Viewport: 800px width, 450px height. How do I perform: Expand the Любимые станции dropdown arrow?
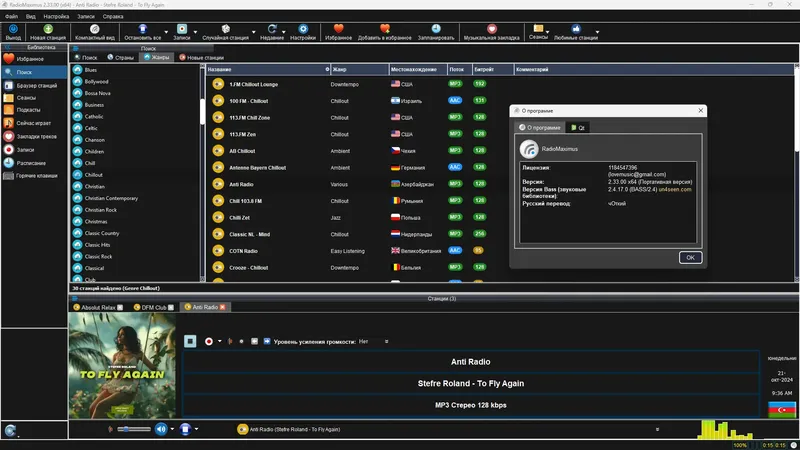click(x=597, y=32)
